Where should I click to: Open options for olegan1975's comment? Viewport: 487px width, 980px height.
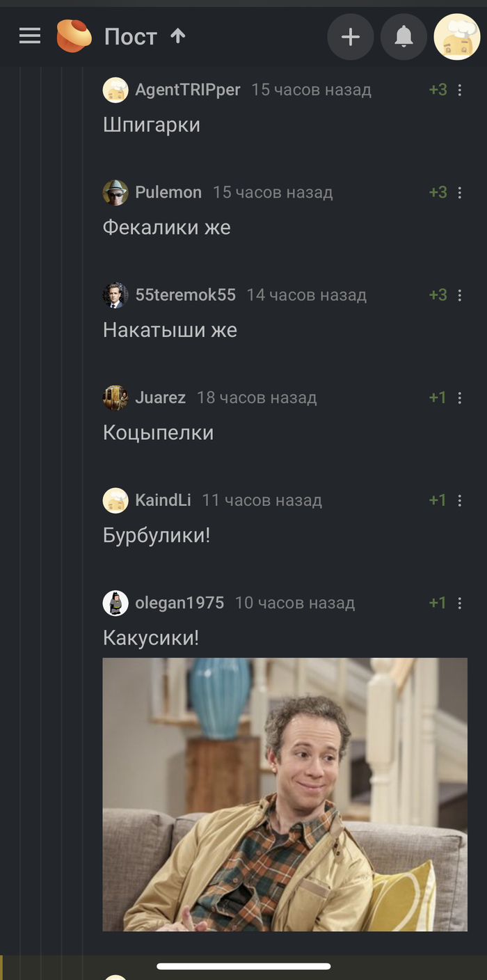coord(460,603)
